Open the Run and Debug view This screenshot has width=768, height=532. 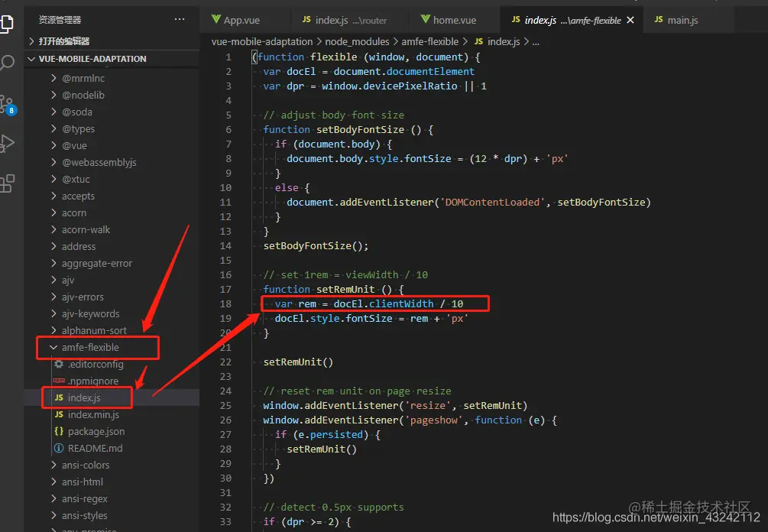point(7,143)
